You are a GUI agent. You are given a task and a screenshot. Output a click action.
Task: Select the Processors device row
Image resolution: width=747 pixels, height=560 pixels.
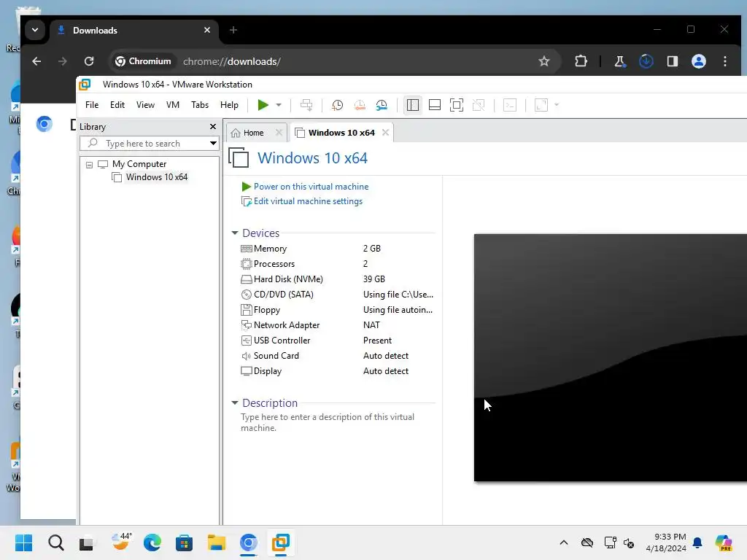click(337, 264)
